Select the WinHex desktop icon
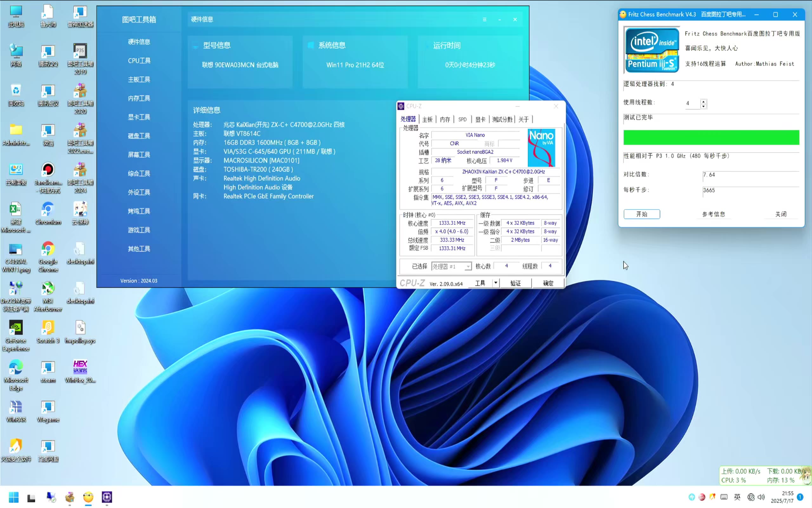Image resolution: width=812 pixels, height=508 pixels. [x=80, y=371]
